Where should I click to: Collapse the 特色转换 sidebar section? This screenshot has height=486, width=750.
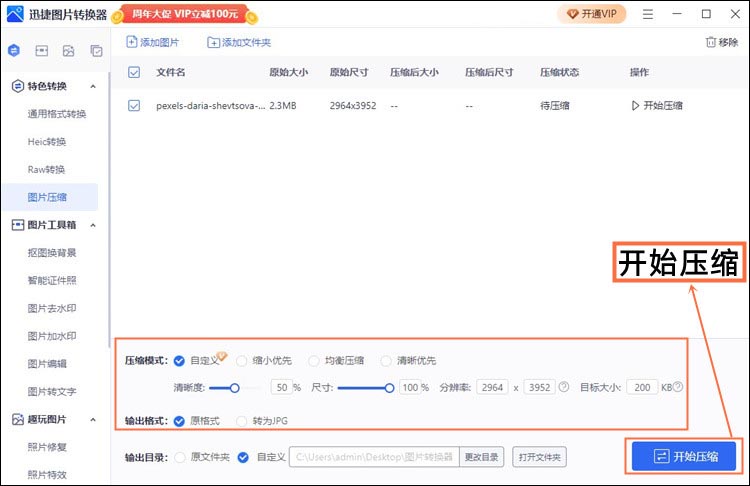point(93,86)
